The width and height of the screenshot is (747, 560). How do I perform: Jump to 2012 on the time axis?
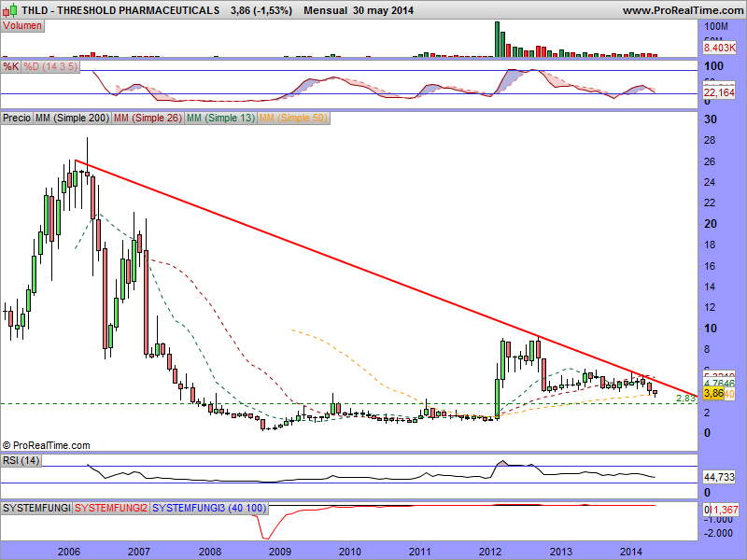491,552
